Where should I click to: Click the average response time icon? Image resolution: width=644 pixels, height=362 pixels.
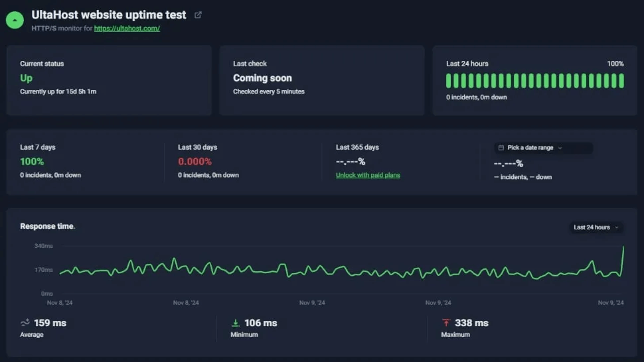(x=25, y=323)
